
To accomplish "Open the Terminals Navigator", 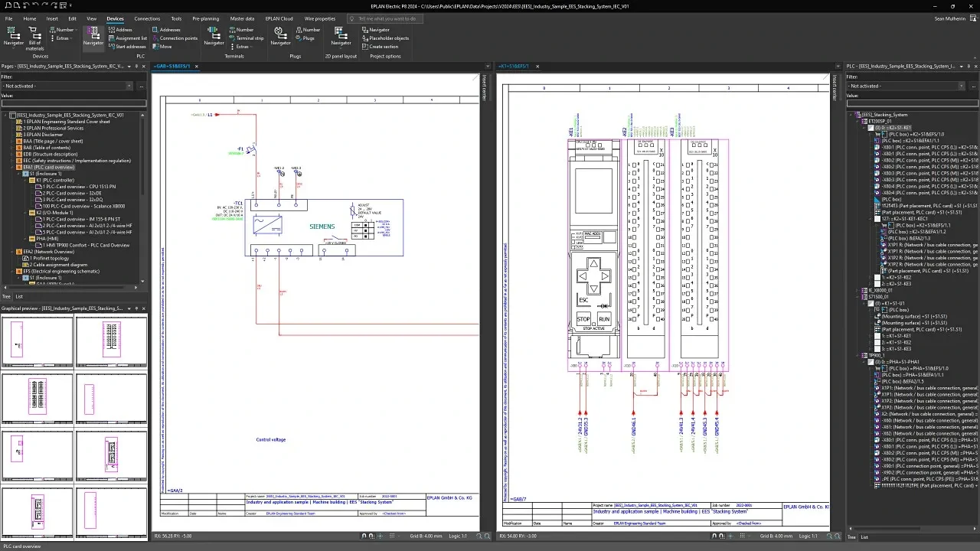I will (x=214, y=36).
